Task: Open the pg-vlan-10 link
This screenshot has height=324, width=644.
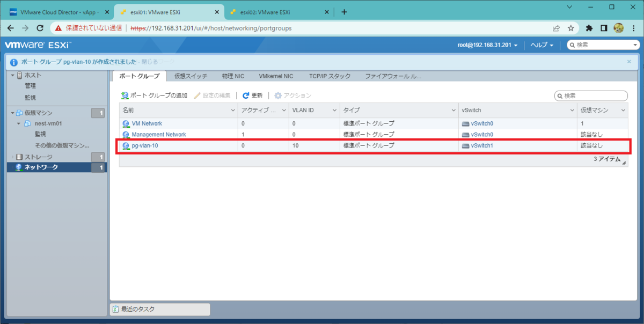Action: click(x=145, y=145)
